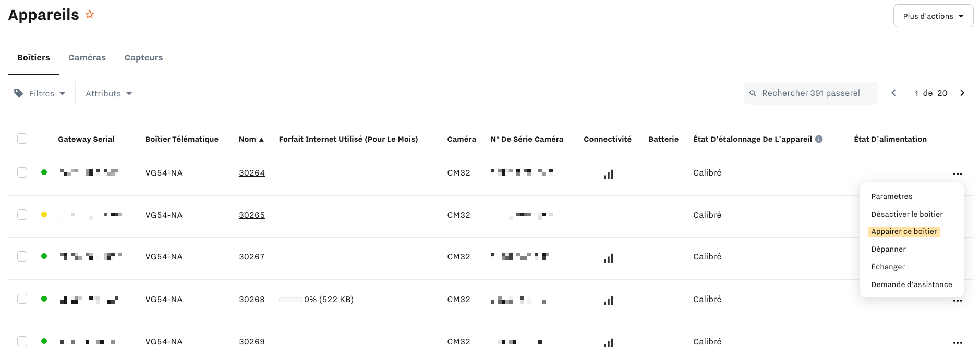Click the Rechercher search field

811,93
